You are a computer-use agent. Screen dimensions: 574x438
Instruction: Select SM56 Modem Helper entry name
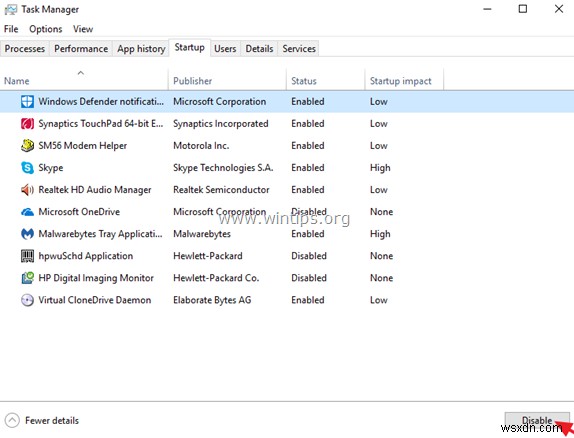(x=82, y=146)
